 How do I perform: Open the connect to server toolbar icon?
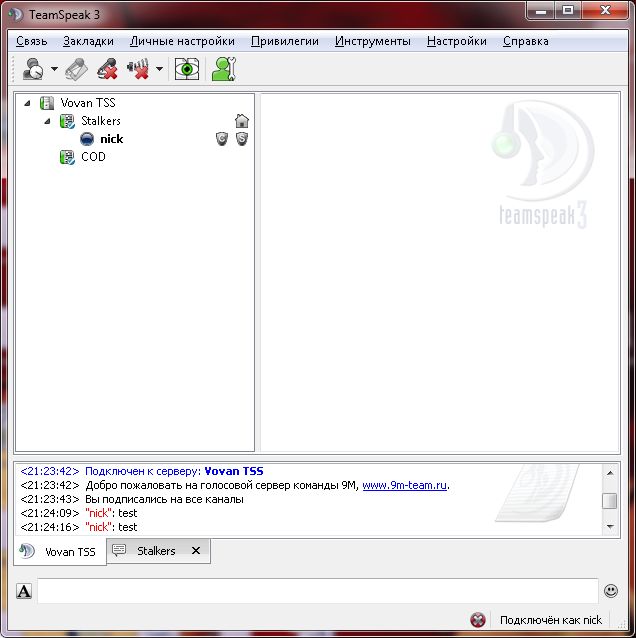33,69
